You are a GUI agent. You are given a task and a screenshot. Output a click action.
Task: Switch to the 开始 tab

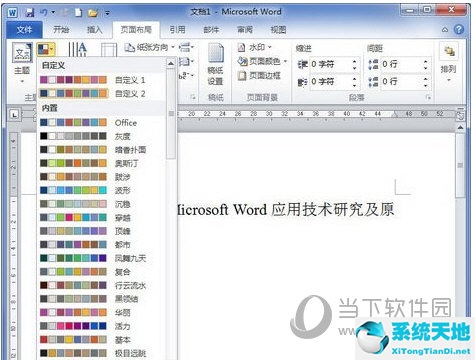61,30
